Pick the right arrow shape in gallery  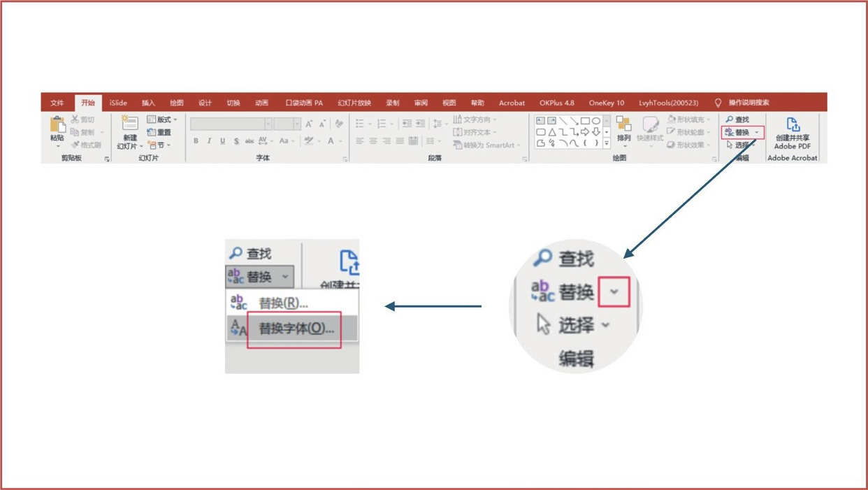point(585,132)
